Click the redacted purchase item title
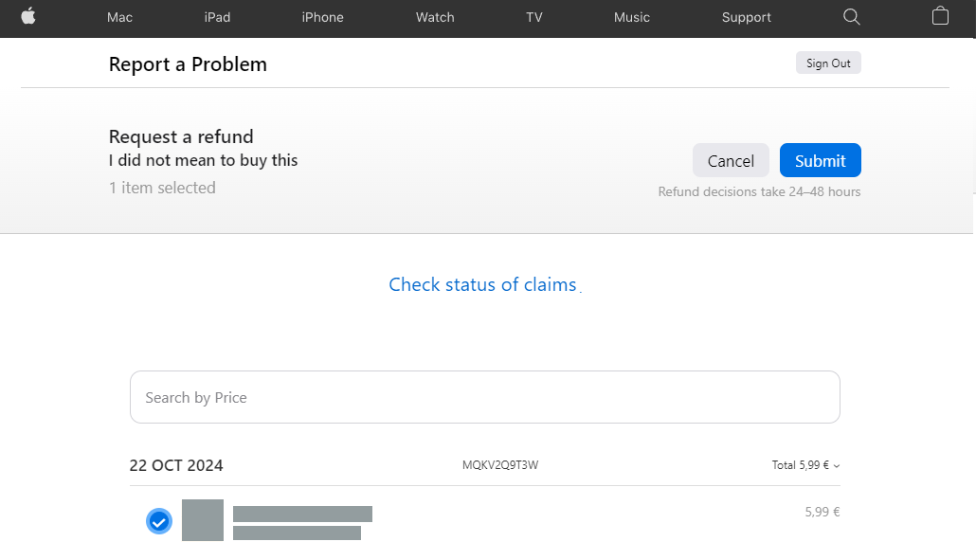This screenshot has height=560, width=976. coord(302,515)
